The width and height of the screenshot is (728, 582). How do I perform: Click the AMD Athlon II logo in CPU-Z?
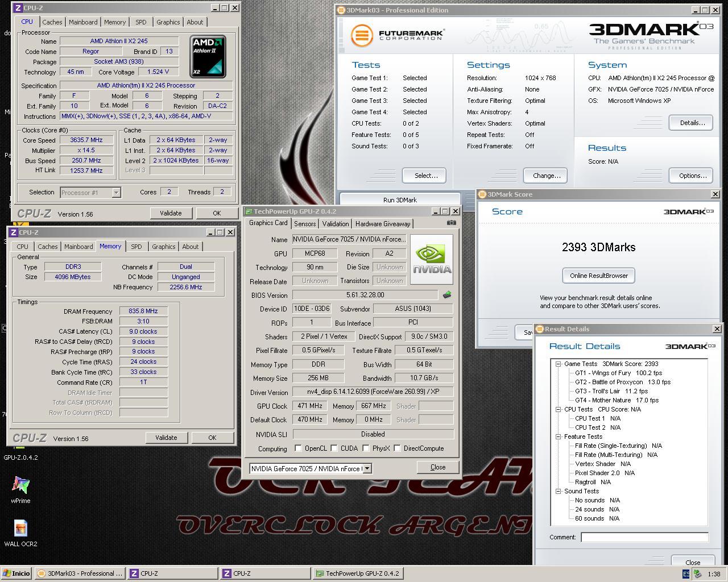tap(208, 56)
